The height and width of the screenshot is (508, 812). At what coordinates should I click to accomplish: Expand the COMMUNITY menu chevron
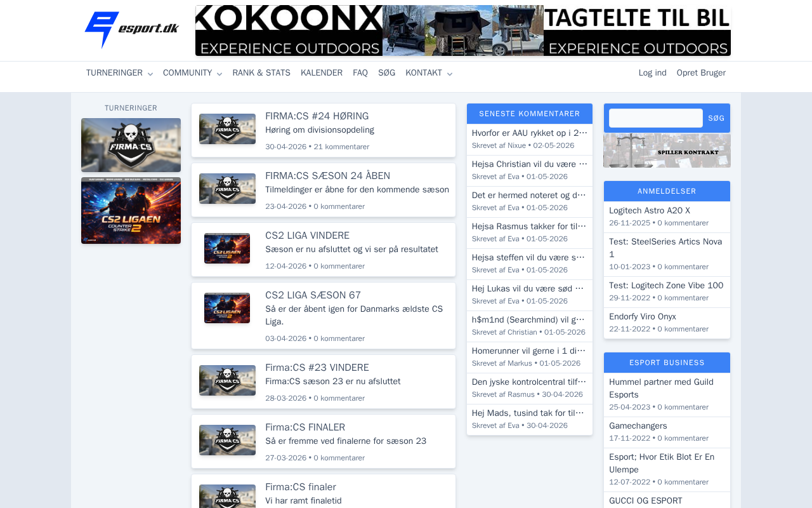tap(219, 74)
